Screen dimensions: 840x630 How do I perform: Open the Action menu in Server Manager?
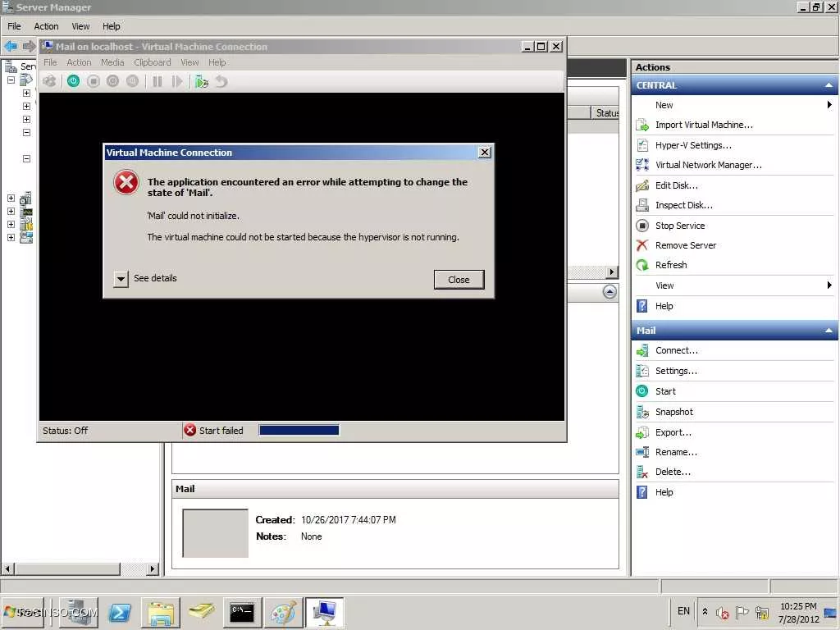click(x=46, y=26)
